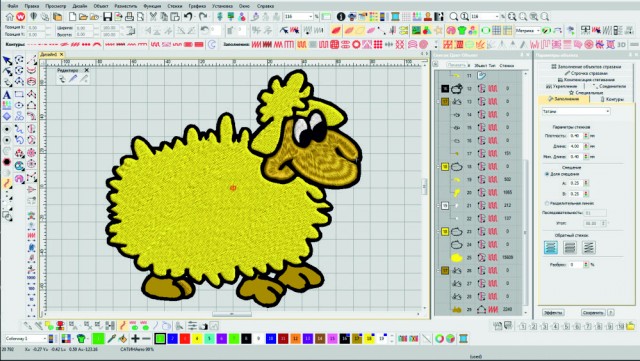Click the 'Эффекты' button
This screenshot has width=640, height=361.
click(553, 312)
